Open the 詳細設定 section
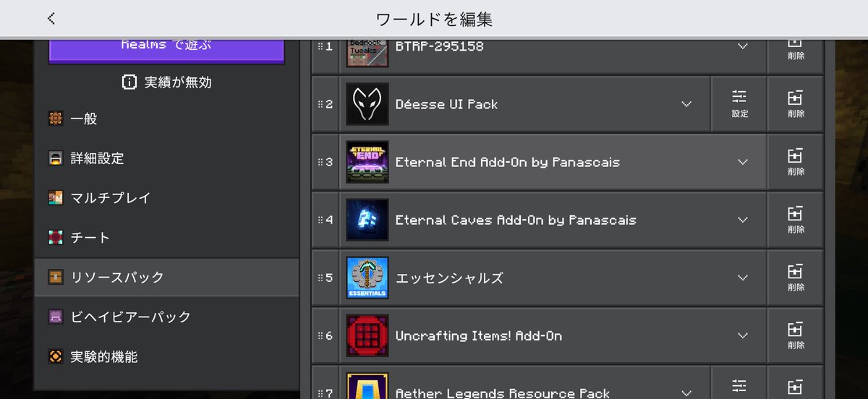The image size is (868, 399). tap(166, 158)
